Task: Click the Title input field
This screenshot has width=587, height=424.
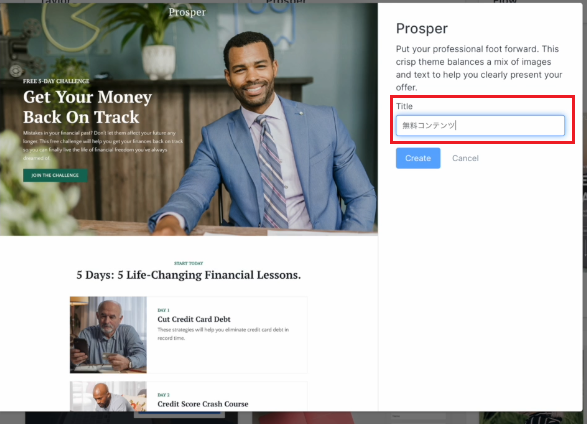Action: coord(480,125)
